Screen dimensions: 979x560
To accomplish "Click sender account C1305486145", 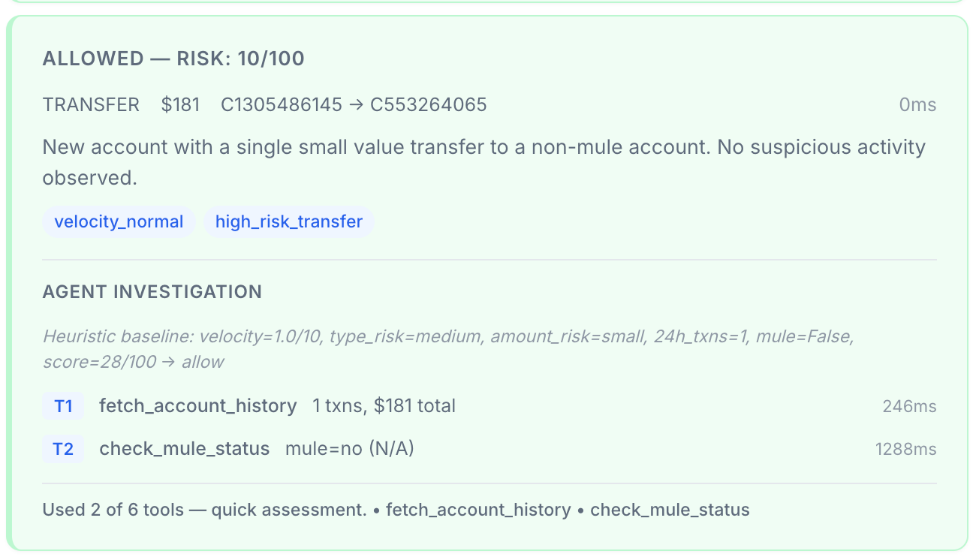I will pyautogui.click(x=282, y=104).
